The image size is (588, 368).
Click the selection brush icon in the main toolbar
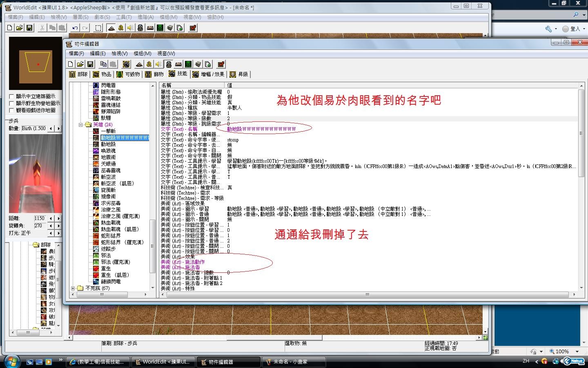click(x=98, y=28)
